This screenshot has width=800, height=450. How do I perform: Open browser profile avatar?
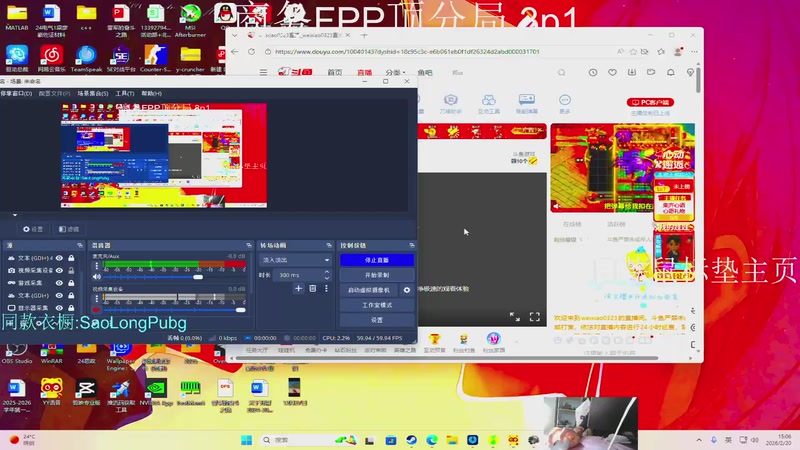click(678, 52)
